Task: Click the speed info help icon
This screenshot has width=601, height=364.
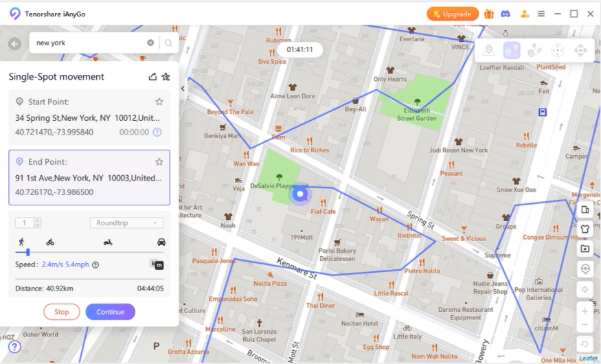Action: (x=95, y=265)
